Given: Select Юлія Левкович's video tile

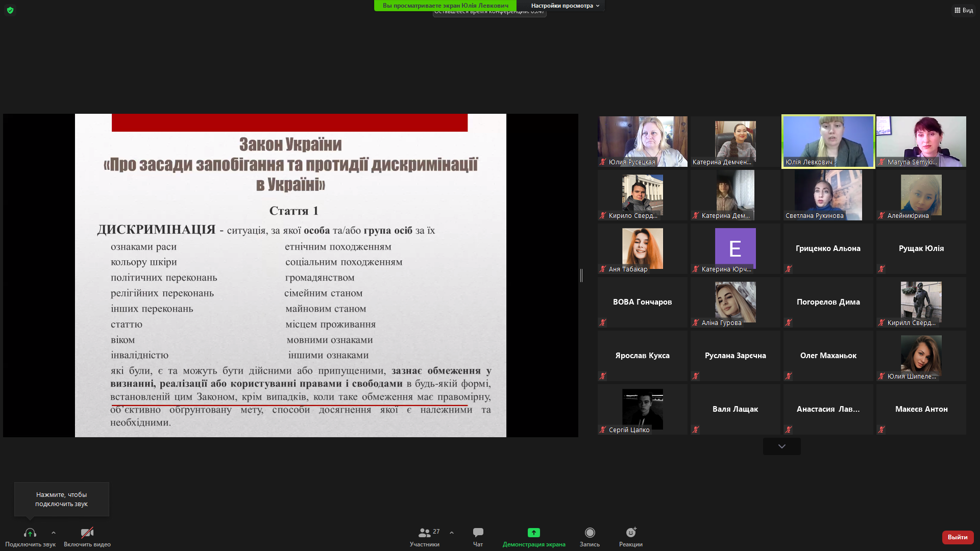Looking at the screenshot, I should (828, 141).
